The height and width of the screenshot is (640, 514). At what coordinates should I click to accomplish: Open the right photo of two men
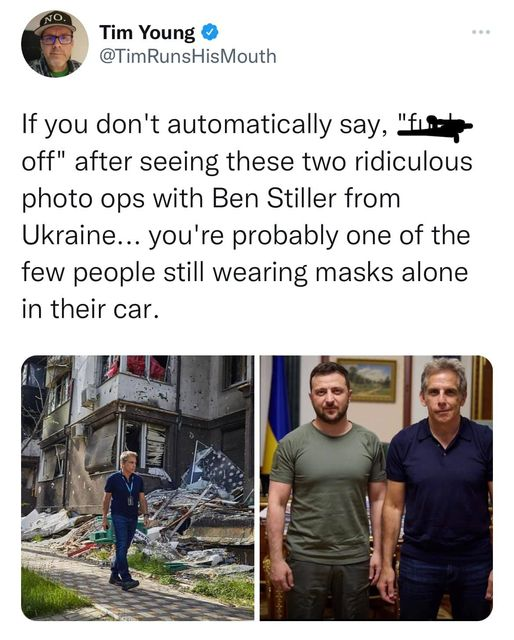click(x=376, y=488)
